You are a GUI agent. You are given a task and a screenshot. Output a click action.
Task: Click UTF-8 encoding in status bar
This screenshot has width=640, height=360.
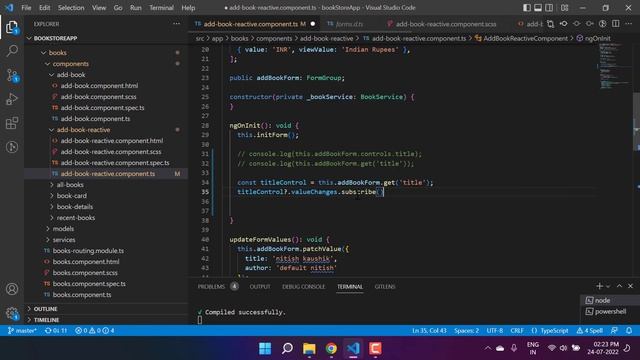click(x=495, y=331)
